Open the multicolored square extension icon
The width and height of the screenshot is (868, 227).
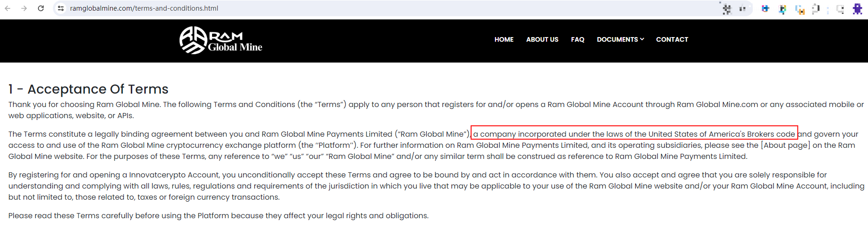(x=783, y=9)
